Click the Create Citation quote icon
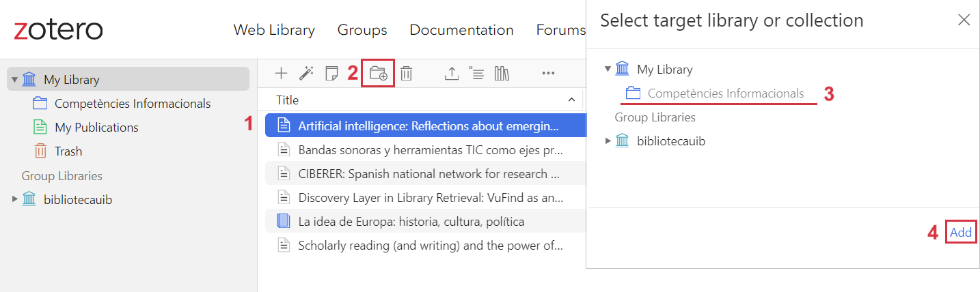The height and width of the screenshot is (292, 980). click(476, 73)
